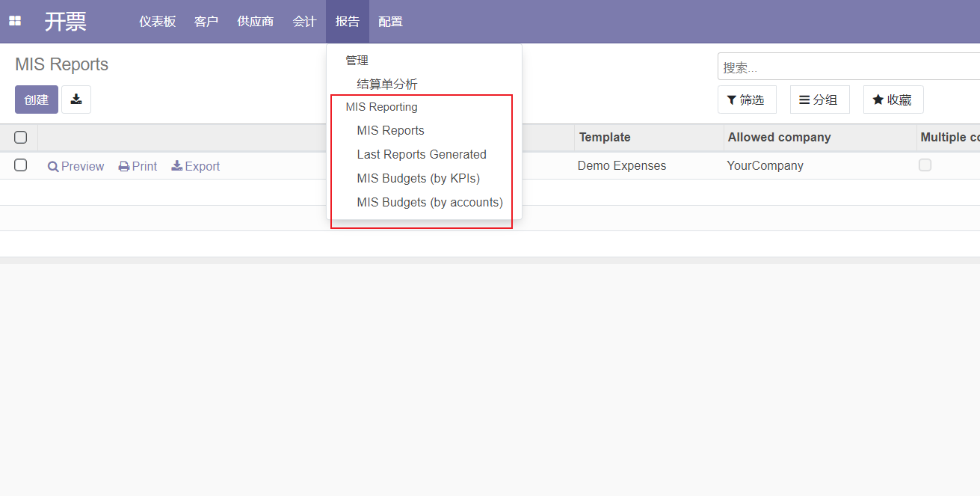980x496 pixels.
Task: Click the 创建 create button
Action: point(36,99)
